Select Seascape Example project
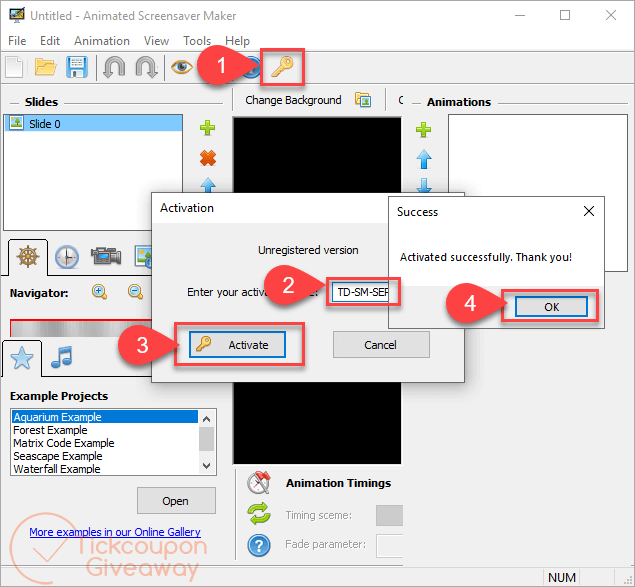 pyautogui.click(x=105, y=456)
